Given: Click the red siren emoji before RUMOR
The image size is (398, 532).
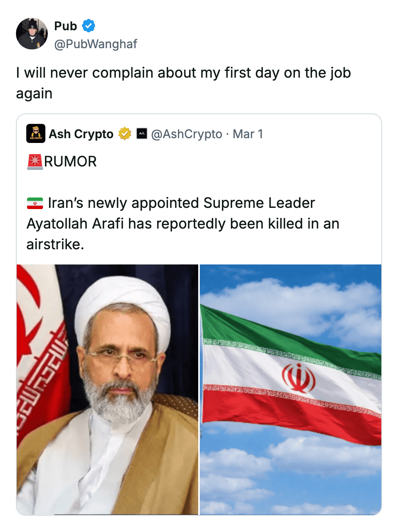Looking at the screenshot, I should (x=35, y=162).
